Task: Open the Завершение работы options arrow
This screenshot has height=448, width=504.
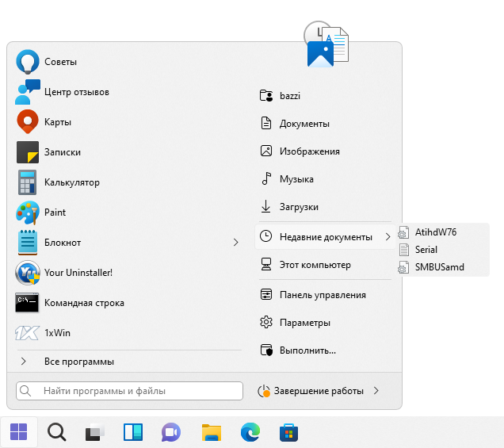Action: (376, 391)
